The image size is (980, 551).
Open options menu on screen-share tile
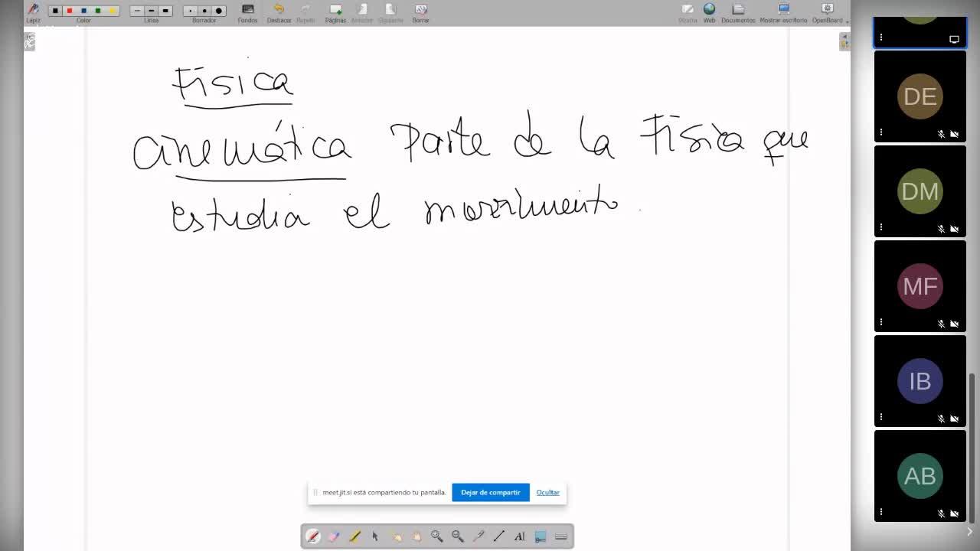tap(881, 37)
